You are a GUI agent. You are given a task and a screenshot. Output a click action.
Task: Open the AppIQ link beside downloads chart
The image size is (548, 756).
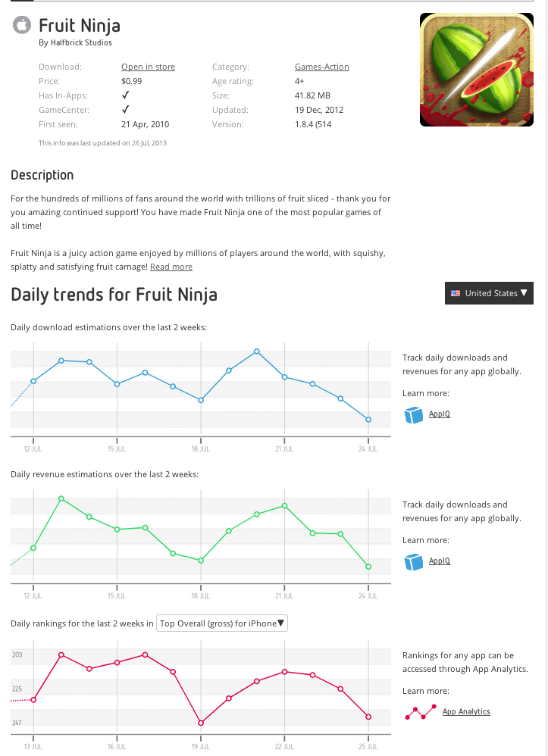pyautogui.click(x=440, y=414)
